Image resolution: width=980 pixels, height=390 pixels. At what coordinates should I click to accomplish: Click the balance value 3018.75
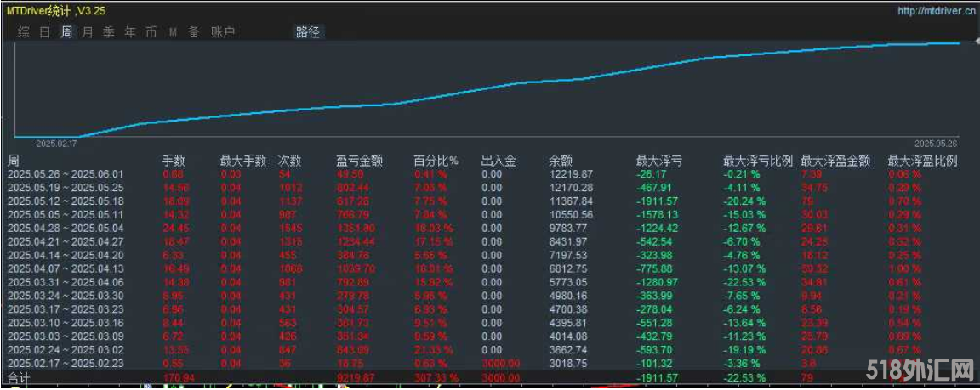[569, 363]
